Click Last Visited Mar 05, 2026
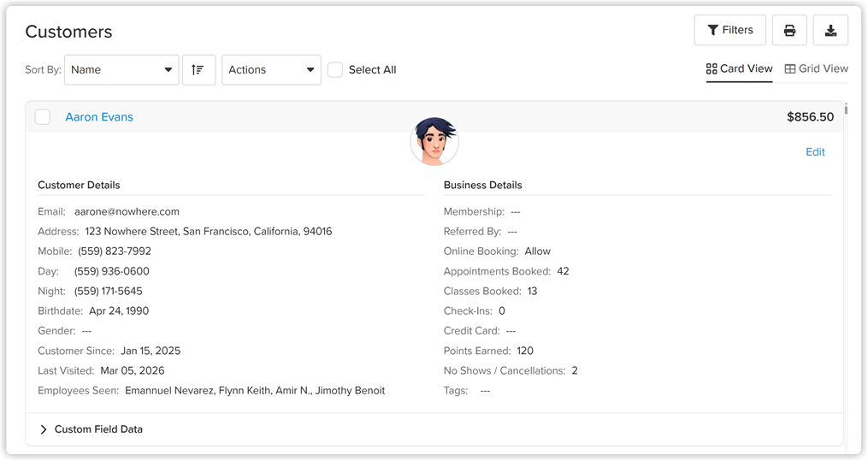Viewport: 868px width, 461px height. point(133,371)
